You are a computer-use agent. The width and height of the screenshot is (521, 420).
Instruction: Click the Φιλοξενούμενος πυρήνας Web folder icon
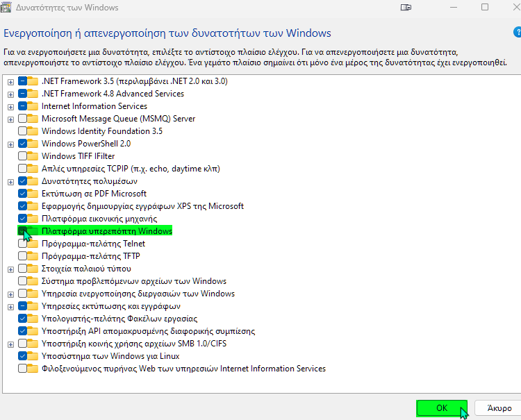coord(32,369)
